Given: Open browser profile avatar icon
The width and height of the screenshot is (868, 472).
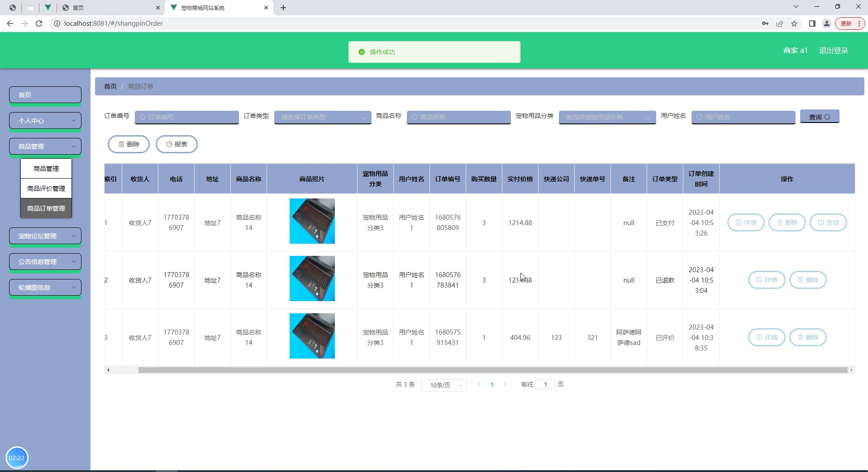Looking at the screenshot, I should 827,24.
